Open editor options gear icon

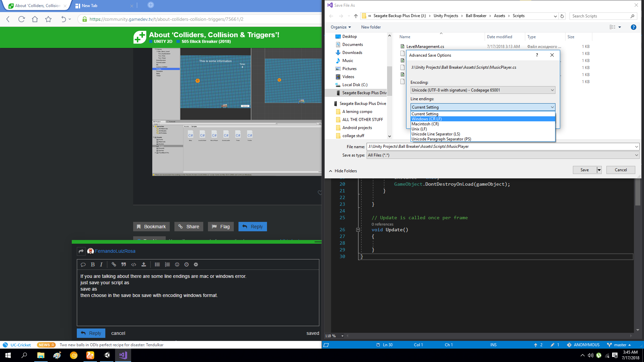coord(196,264)
